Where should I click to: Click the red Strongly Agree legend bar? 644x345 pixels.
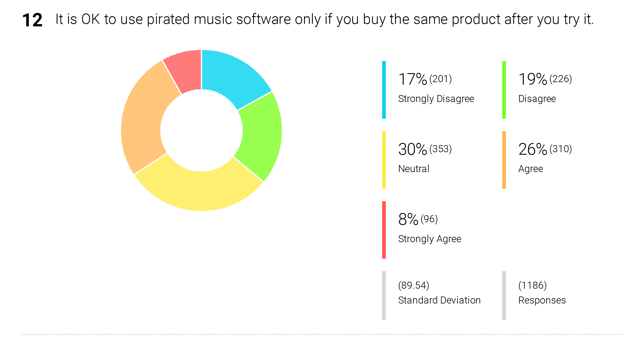coord(384,230)
